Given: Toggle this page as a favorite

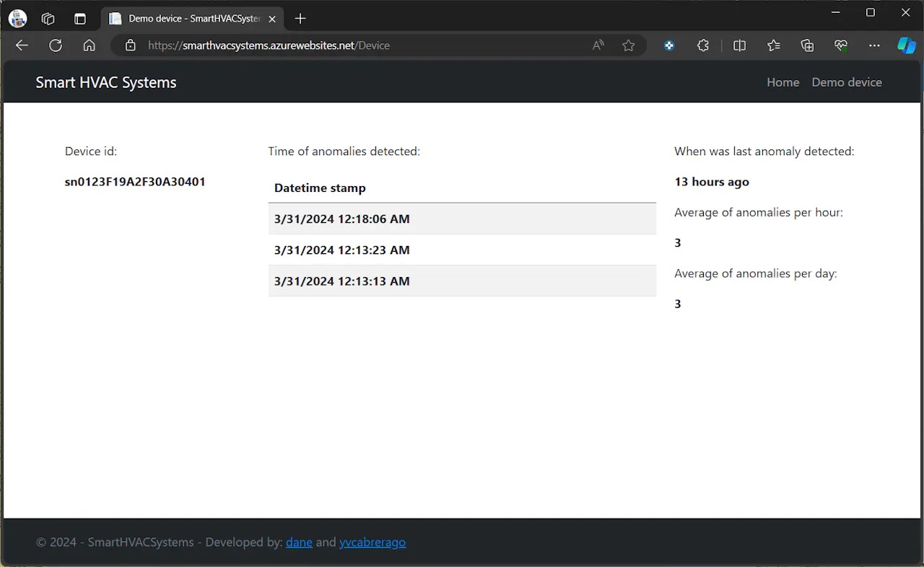Looking at the screenshot, I should [629, 45].
